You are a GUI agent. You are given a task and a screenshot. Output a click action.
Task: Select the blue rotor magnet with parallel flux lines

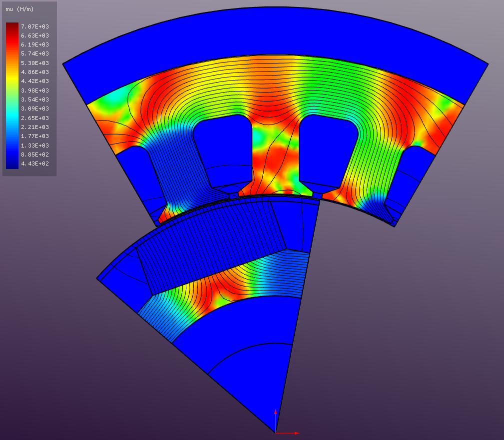(x=210, y=240)
